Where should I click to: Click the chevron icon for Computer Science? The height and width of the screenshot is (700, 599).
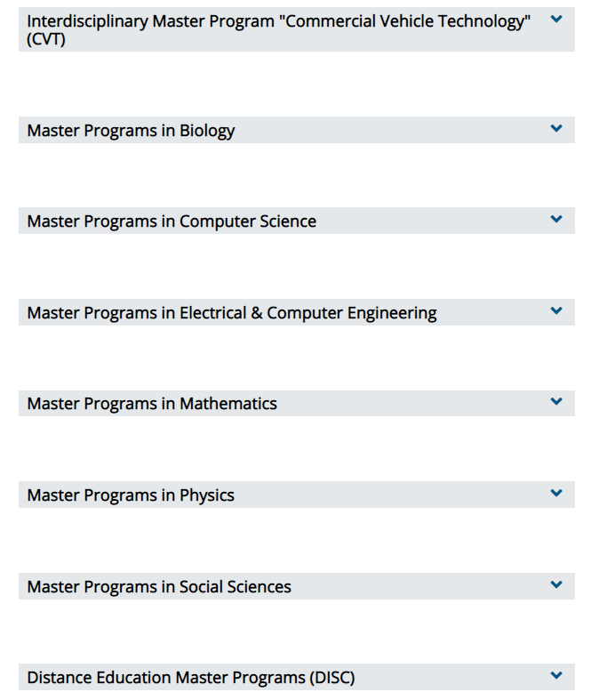[556, 219]
